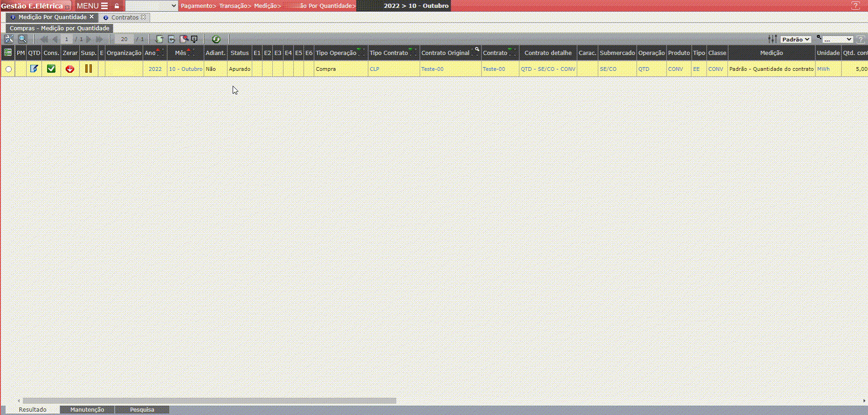Open the empty dropdown in the top bar
Screen dimensions: 868x415
pos(152,6)
